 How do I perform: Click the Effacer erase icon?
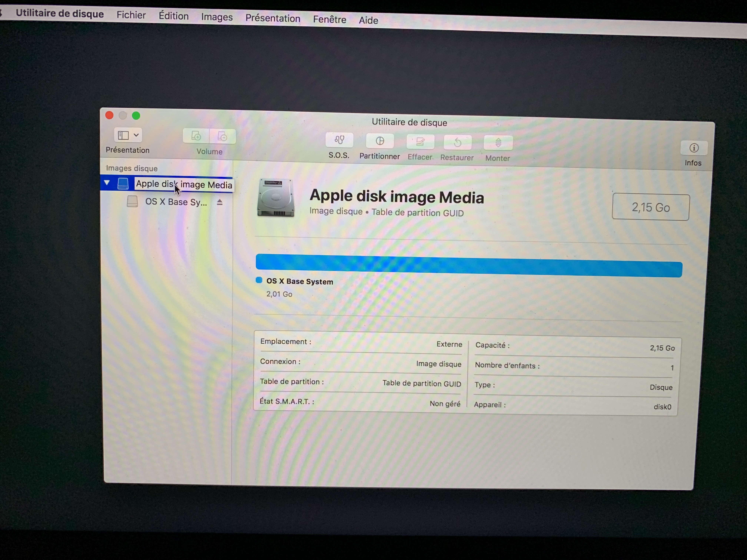420,142
